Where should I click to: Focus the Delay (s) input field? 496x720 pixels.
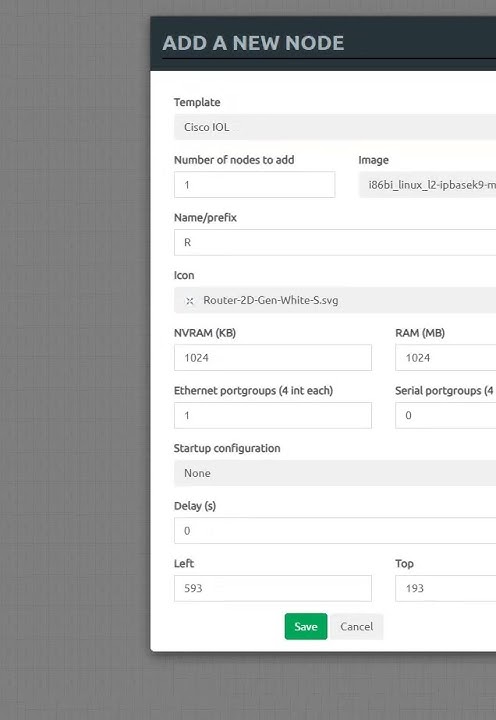coord(335,531)
